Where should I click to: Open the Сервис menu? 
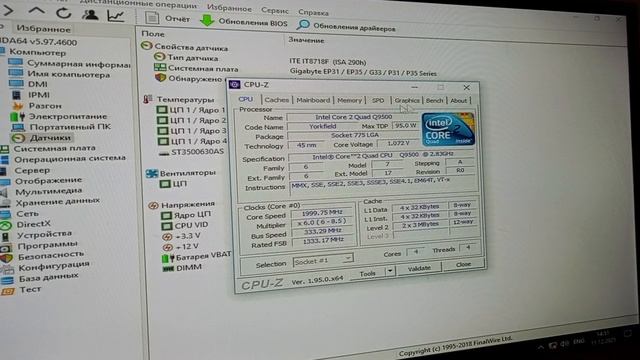click(x=274, y=10)
